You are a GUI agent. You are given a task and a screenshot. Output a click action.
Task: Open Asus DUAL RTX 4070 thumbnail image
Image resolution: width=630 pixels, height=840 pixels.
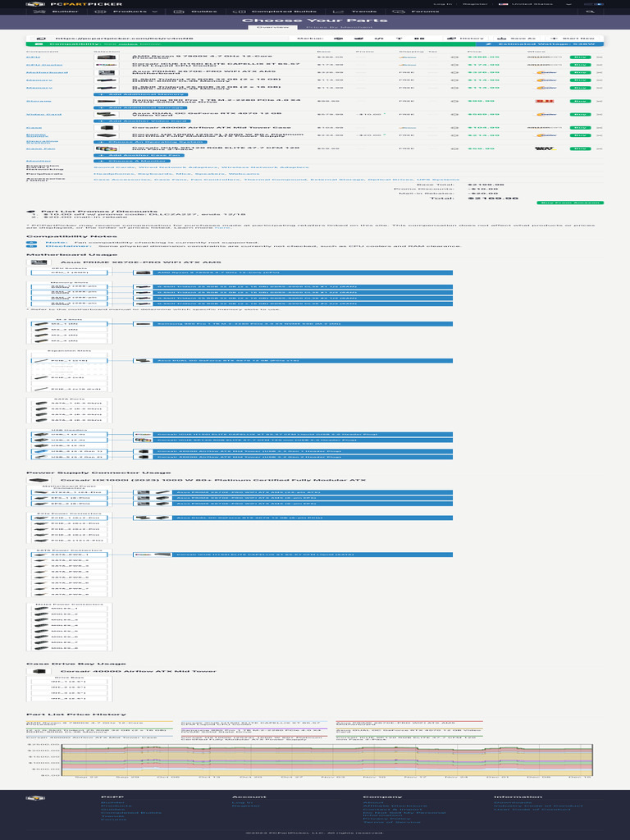click(106, 114)
